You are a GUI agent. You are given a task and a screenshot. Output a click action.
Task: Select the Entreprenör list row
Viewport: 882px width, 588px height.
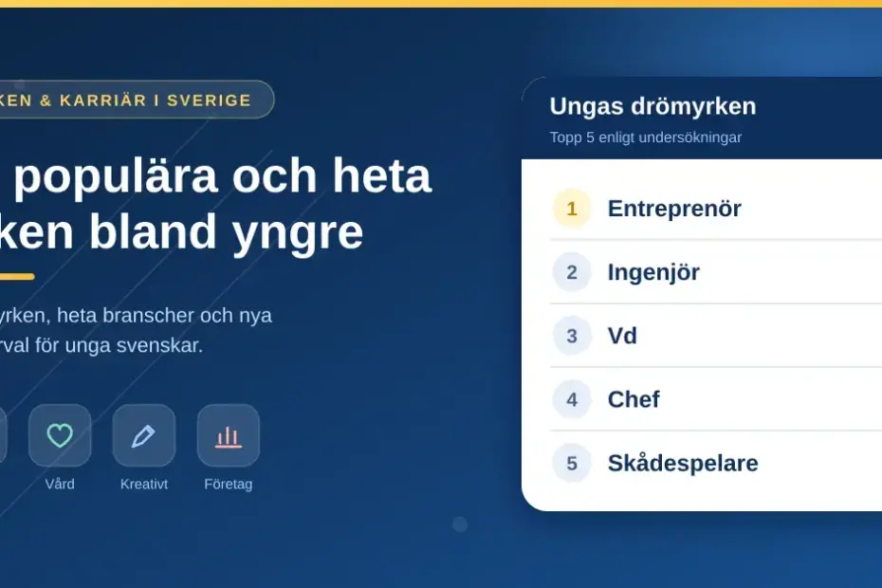coord(716,209)
